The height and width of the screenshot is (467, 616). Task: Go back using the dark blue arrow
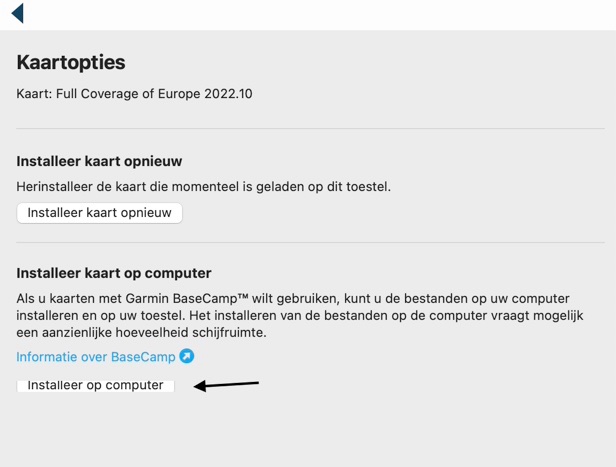[x=18, y=13]
